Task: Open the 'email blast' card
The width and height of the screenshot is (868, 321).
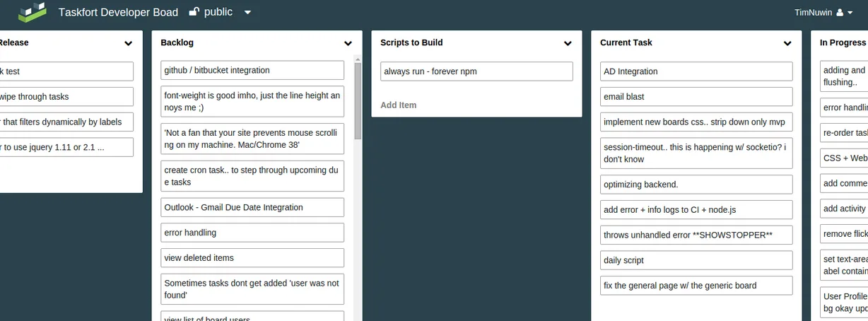Action: (x=696, y=97)
